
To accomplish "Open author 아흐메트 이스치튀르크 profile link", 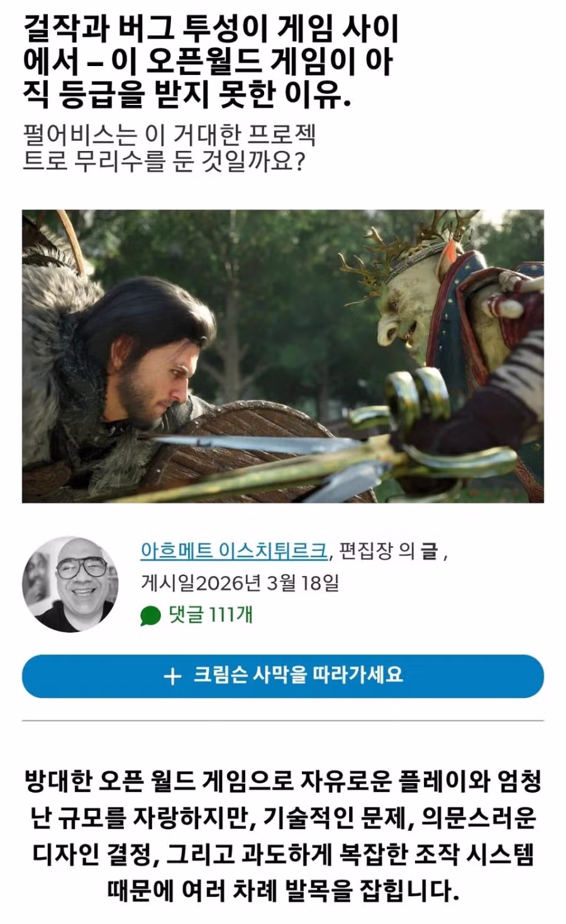I will point(234,550).
